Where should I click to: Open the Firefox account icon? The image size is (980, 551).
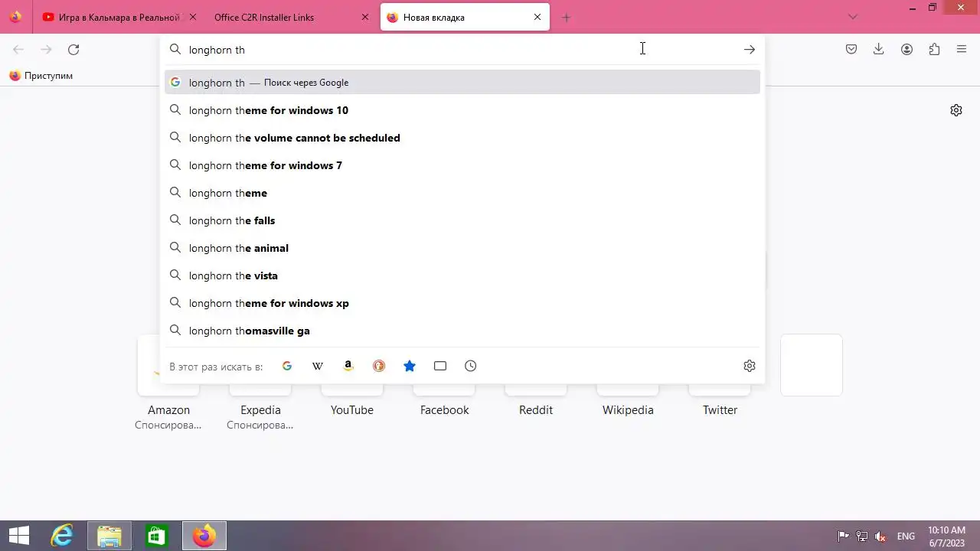(x=906, y=50)
